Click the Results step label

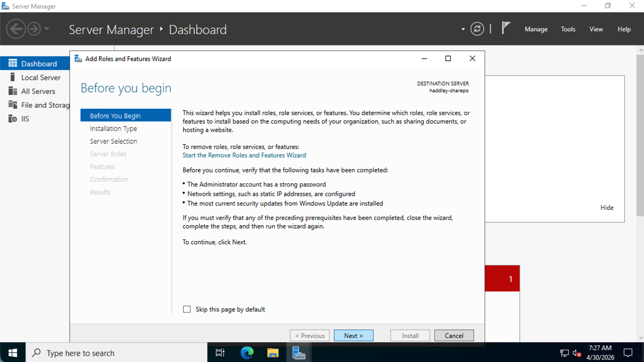(x=100, y=192)
